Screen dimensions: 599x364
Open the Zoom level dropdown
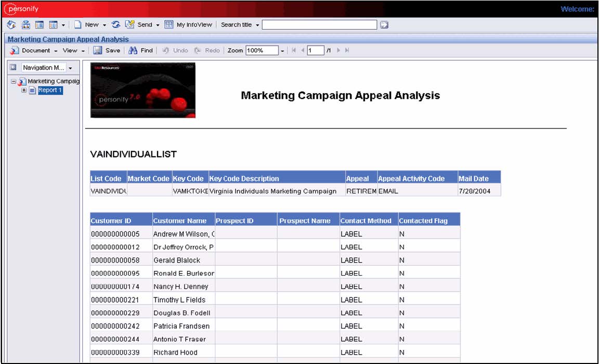click(x=282, y=50)
